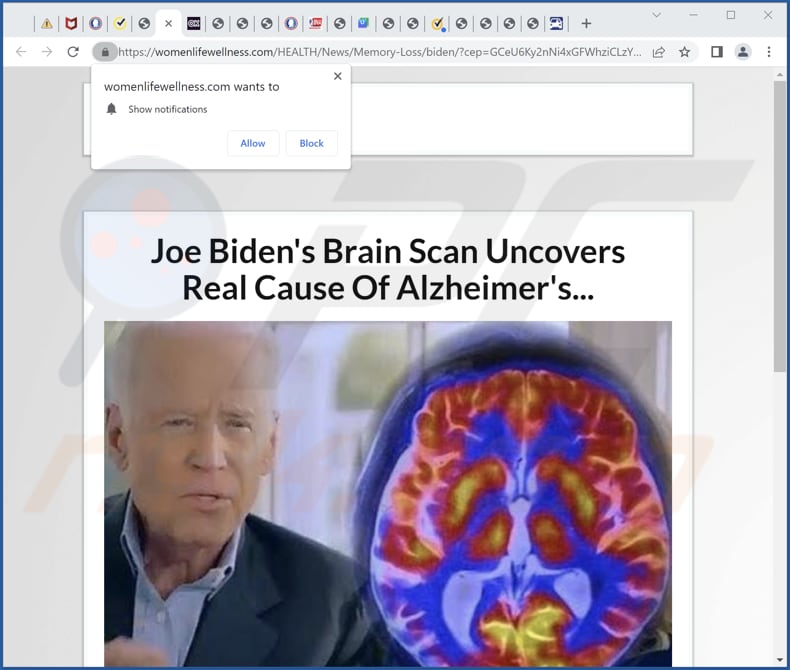Viewport: 790px width, 670px height.
Task: Close the Chrome window
Action: [x=768, y=15]
